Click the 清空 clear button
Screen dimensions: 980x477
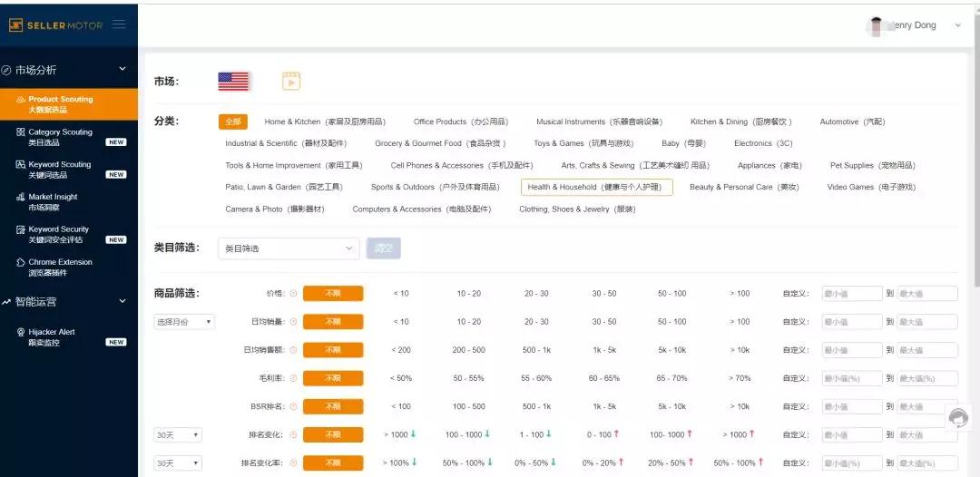coord(383,248)
